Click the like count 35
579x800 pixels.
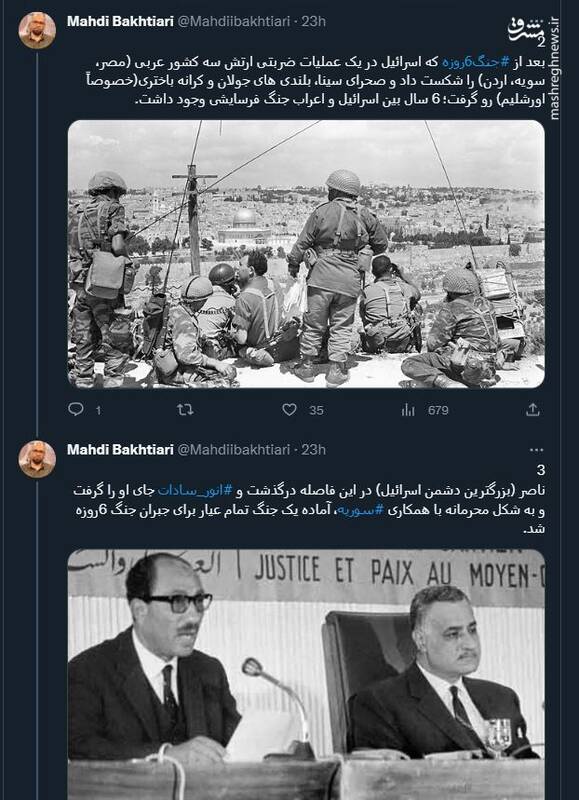point(316,410)
